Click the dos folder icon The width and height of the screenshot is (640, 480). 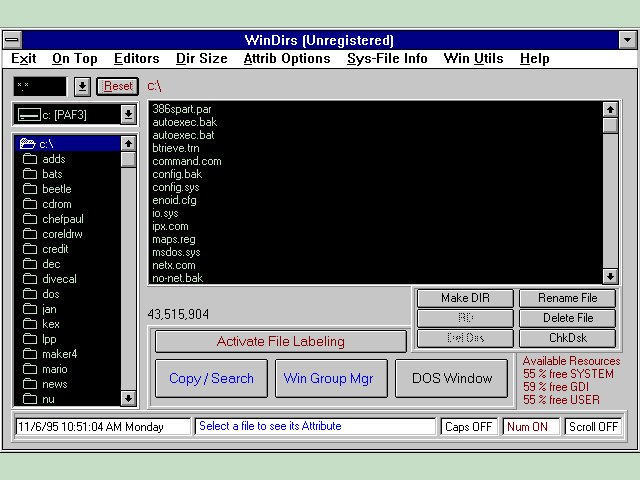point(30,294)
